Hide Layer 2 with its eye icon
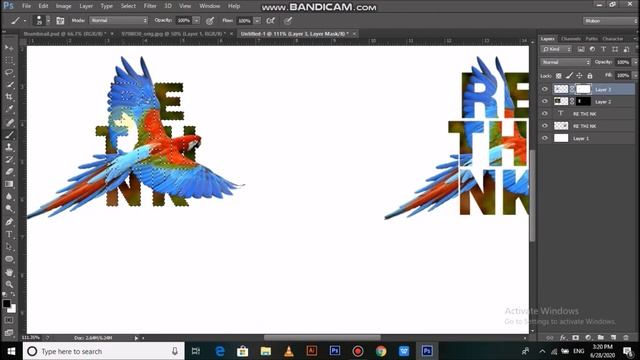The image size is (640, 360). [x=545, y=101]
